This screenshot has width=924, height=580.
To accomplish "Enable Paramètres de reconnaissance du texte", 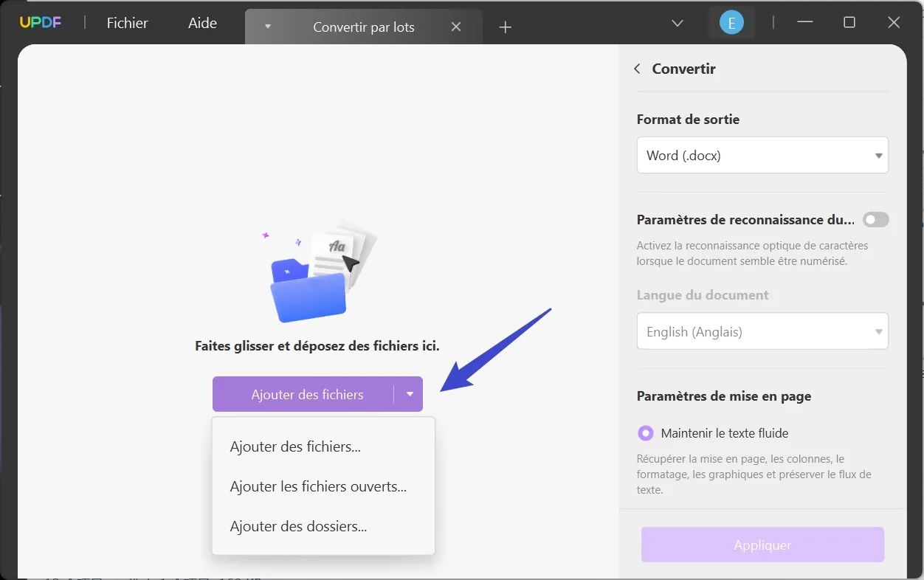I will (875, 219).
